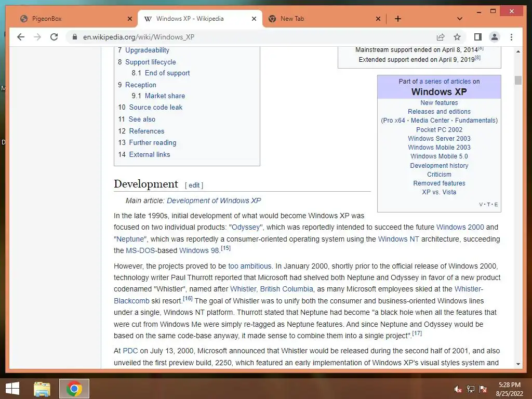
Task: Click the scrollbar down arrow
Action: click(x=518, y=364)
